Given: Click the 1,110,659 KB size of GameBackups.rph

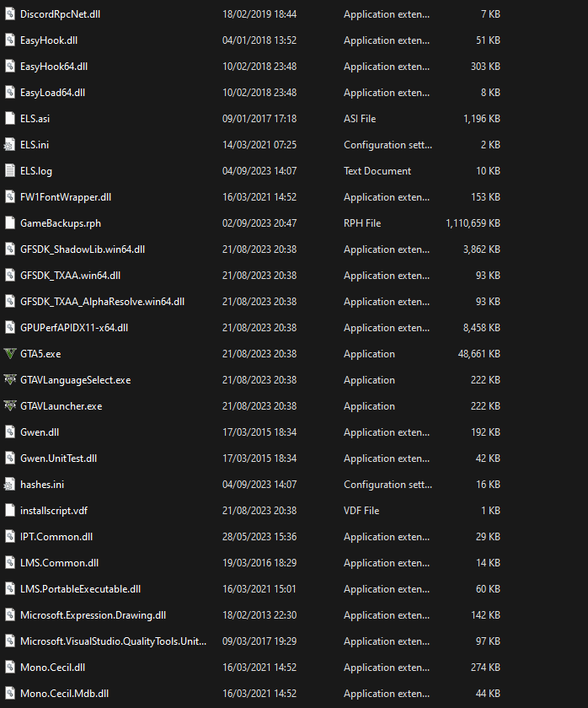Looking at the screenshot, I should (x=473, y=223).
